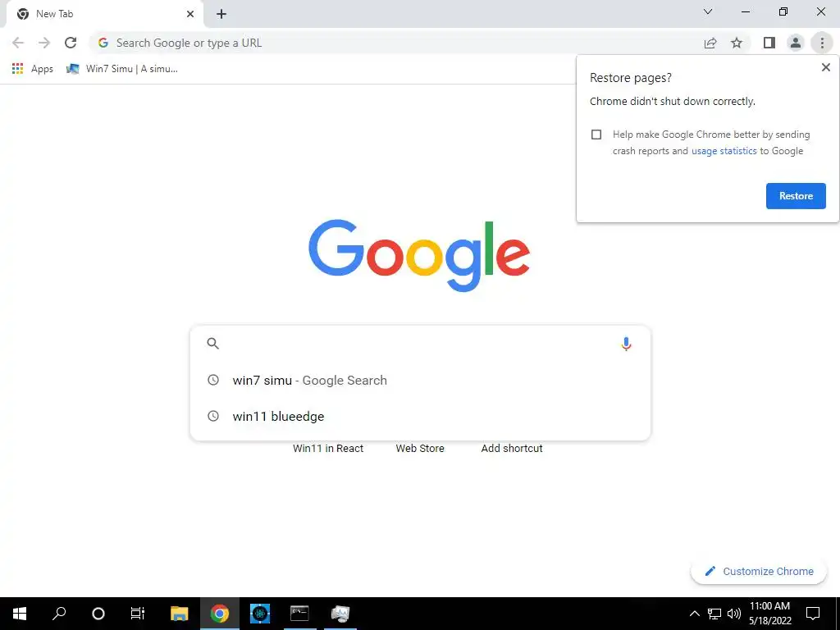This screenshot has height=630, width=840.
Task: Bookmark this tab with the star icon
Action: [x=737, y=43]
